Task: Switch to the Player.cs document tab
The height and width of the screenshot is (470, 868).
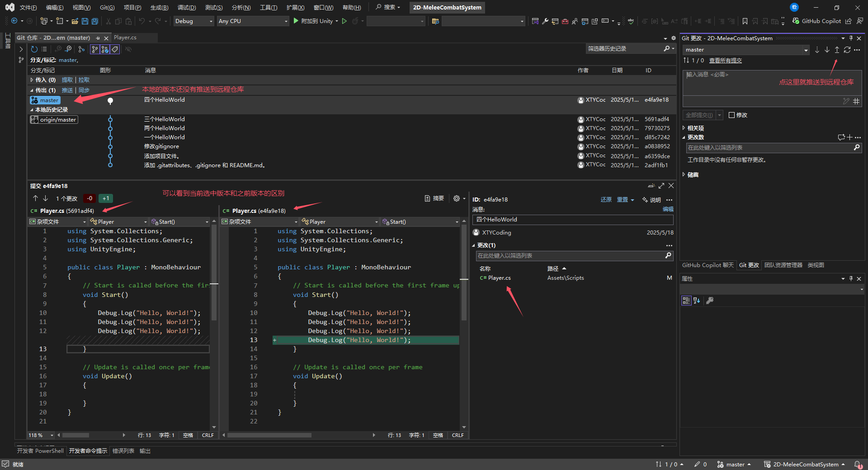Action: tap(125, 38)
